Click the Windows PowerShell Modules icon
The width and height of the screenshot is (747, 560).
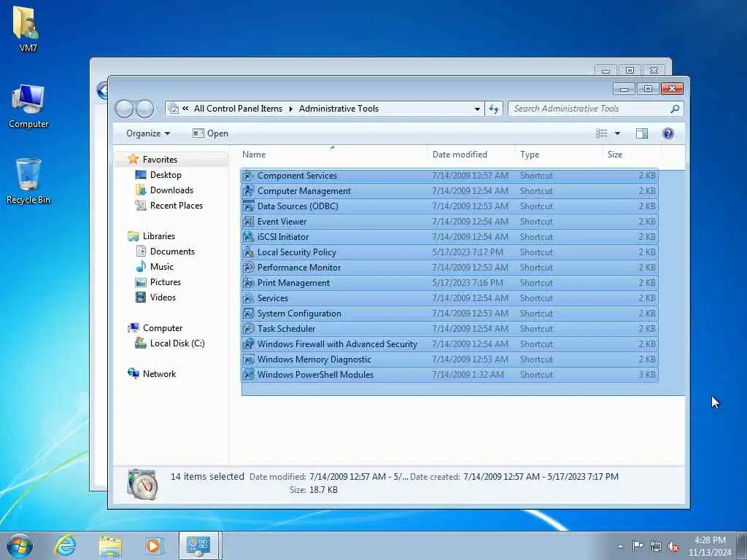248,374
